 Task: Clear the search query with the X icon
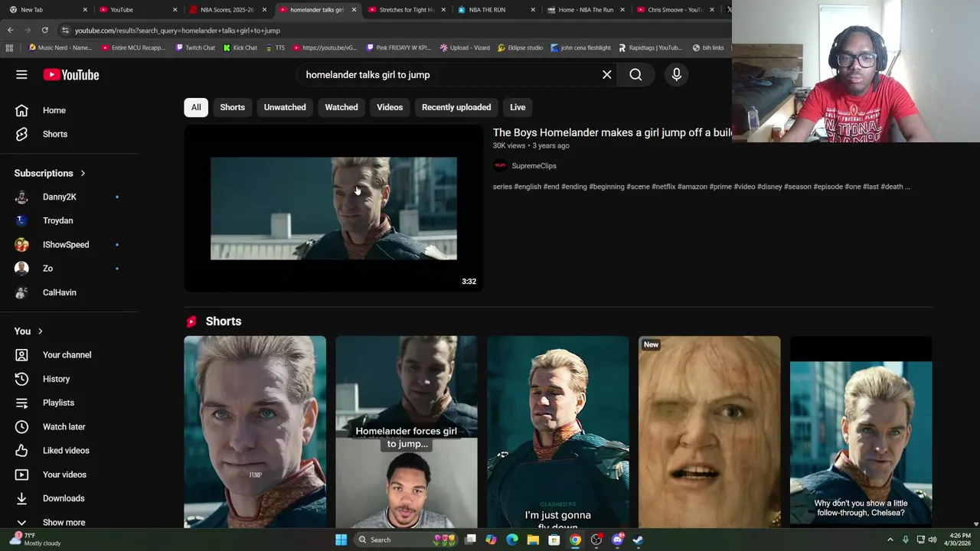click(607, 75)
